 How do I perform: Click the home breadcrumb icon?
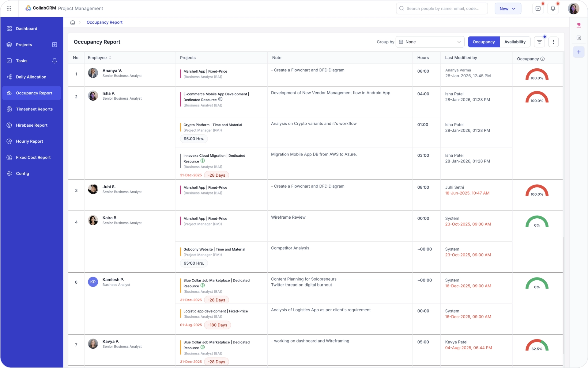(x=73, y=22)
